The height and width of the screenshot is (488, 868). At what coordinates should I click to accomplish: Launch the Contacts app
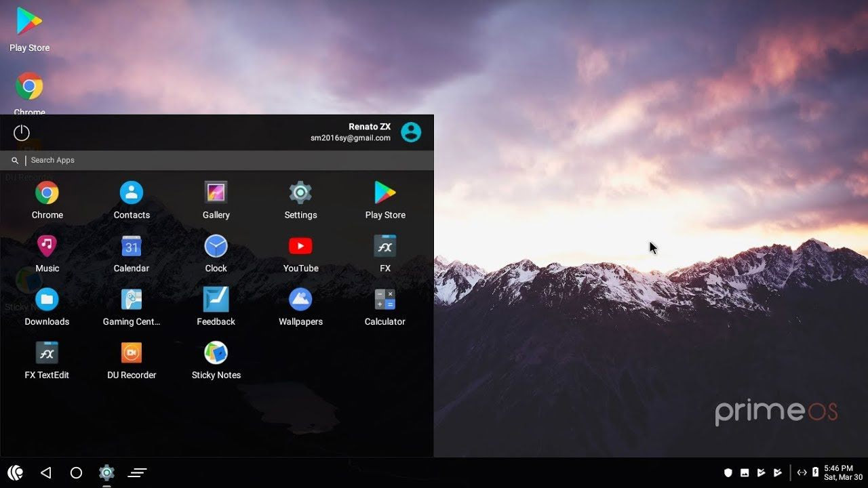[x=132, y=200]
